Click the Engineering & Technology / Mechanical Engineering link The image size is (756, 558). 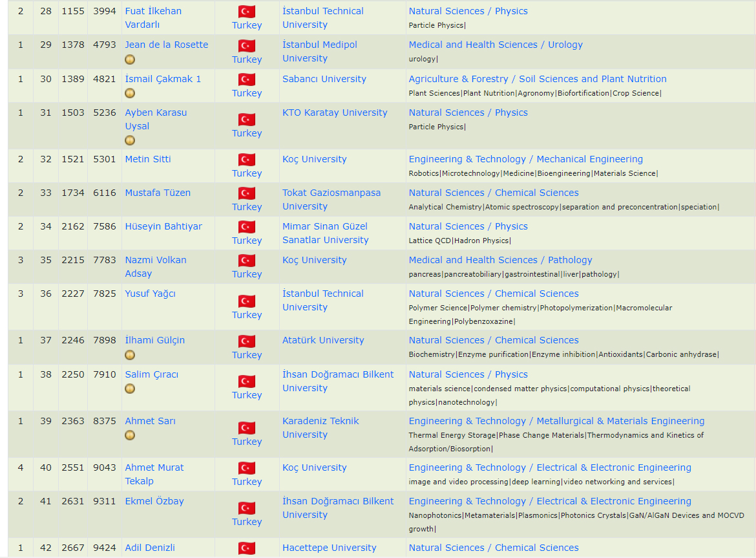(x=525, y=159)
